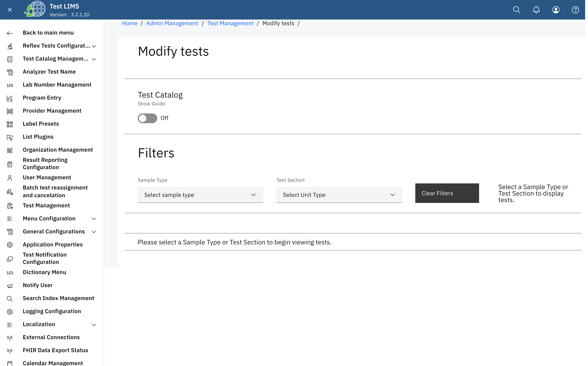Click the Provider Management building icon
This screenshot has height=366, width=588.
10,111
